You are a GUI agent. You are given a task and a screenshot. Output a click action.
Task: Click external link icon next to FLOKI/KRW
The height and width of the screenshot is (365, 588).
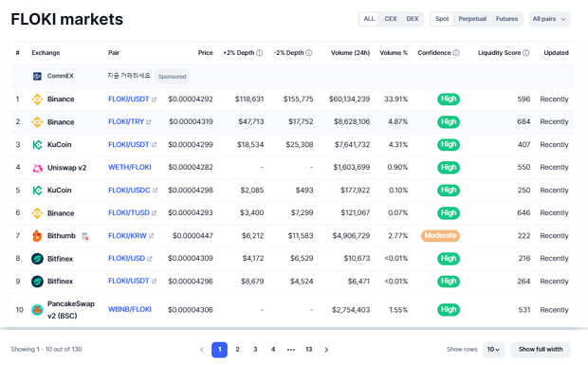(x=151, y=236)
